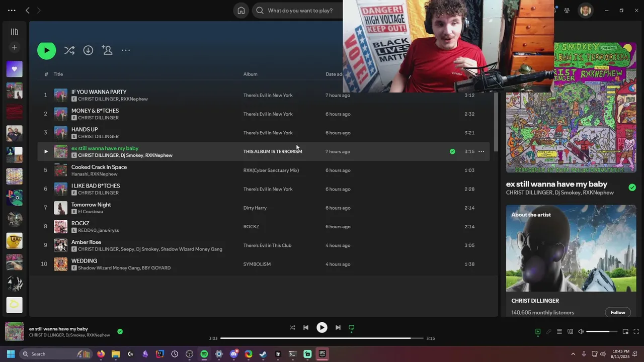Select "Cooked Crack In Space" track

click(x=99, y=167)
